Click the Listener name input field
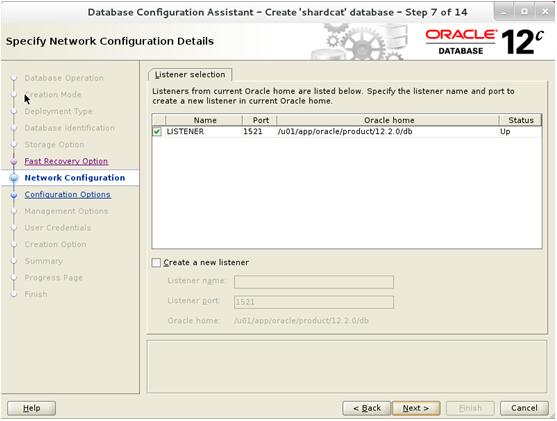 tap(314, 282)
